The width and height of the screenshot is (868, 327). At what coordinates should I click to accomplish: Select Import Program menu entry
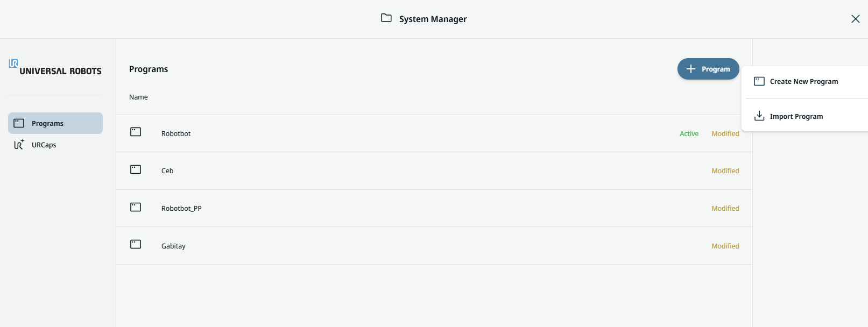[x=796, y=117]
